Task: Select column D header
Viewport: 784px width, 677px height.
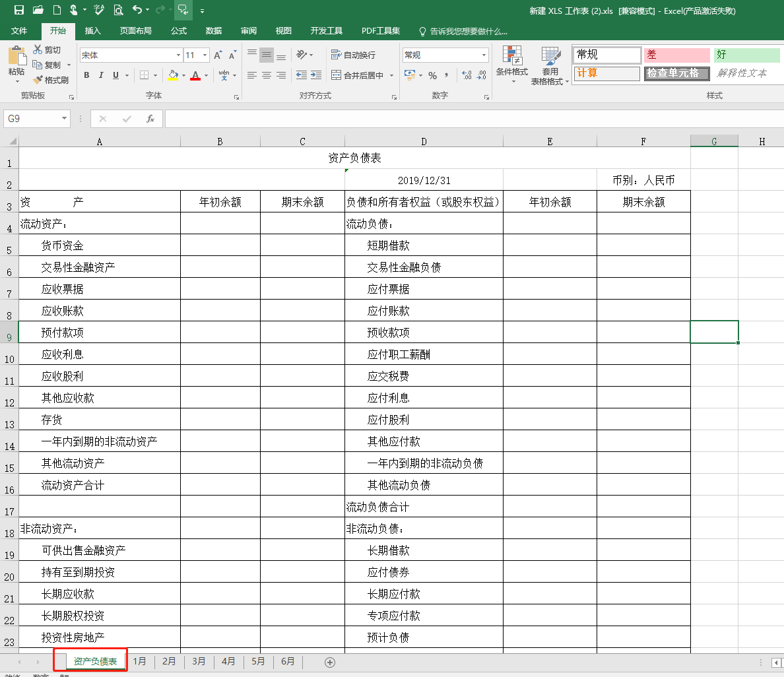Action: click(424, 141)
